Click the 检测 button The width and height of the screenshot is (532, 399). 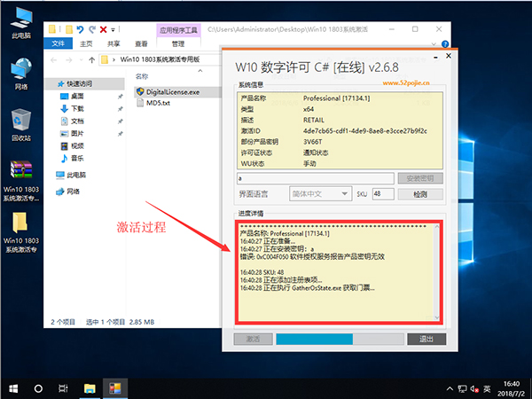pyautogui.click(x=420, y=194)
